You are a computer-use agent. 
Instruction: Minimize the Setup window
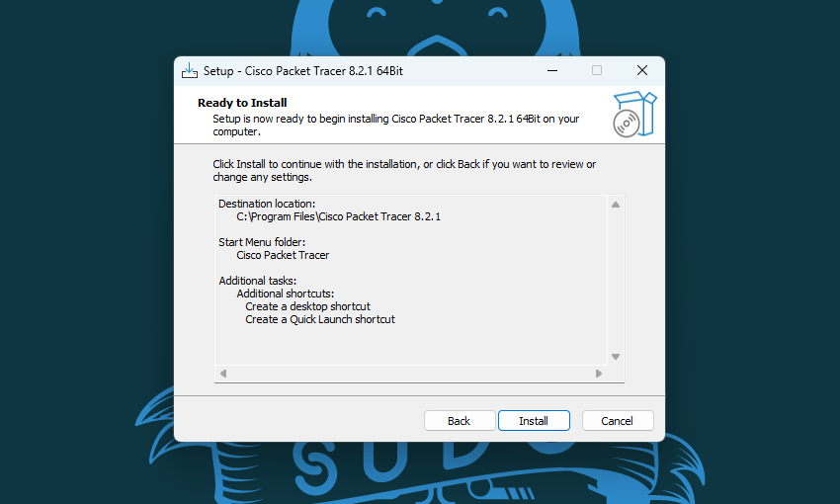(x=552, y=71)
